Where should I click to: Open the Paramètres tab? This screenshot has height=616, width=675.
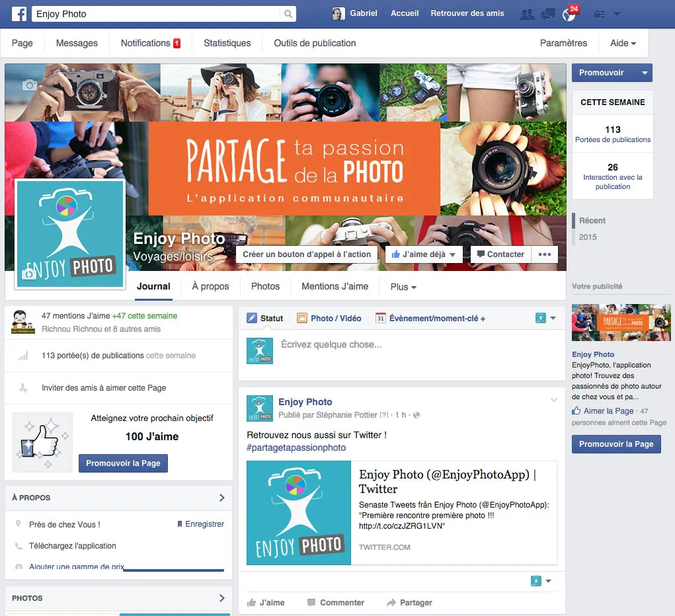click(563, 43)
